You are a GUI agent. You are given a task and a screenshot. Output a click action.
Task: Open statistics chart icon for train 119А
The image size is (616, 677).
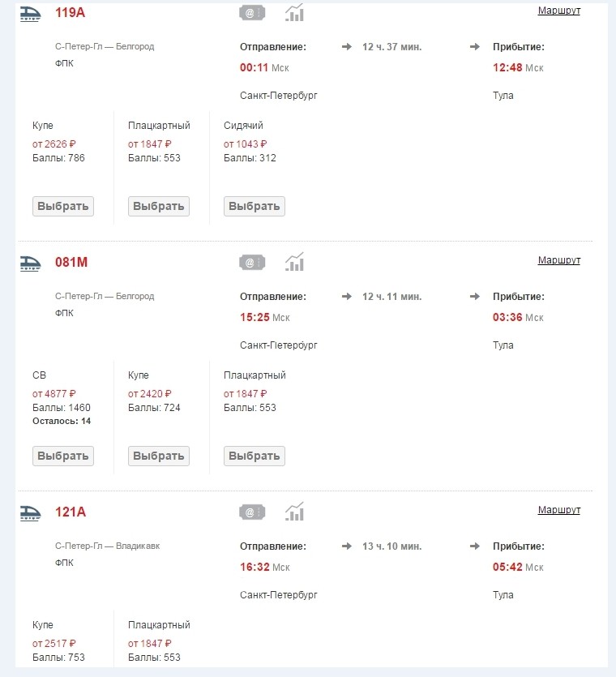pyautogui.click(x=294, y=12)
